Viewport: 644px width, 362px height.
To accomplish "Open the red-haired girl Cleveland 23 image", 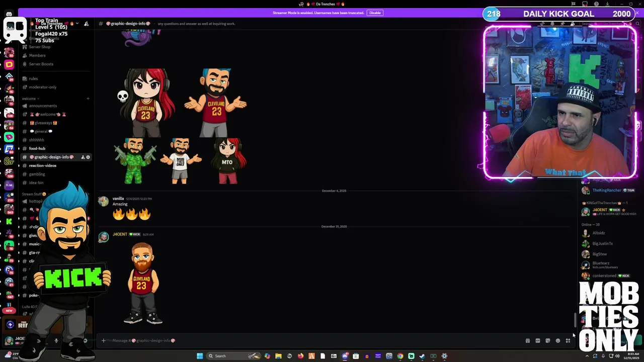I will [147, 103].
